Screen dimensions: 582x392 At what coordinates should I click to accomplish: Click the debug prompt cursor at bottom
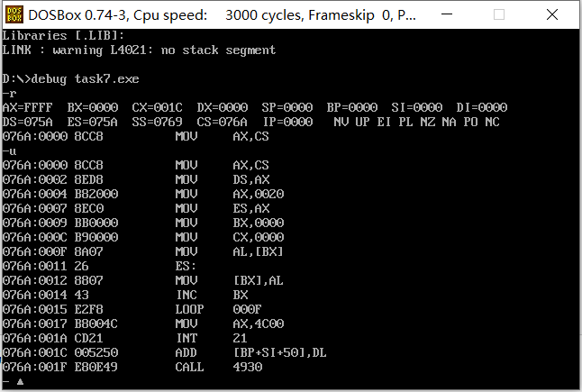tap(21, 381)
